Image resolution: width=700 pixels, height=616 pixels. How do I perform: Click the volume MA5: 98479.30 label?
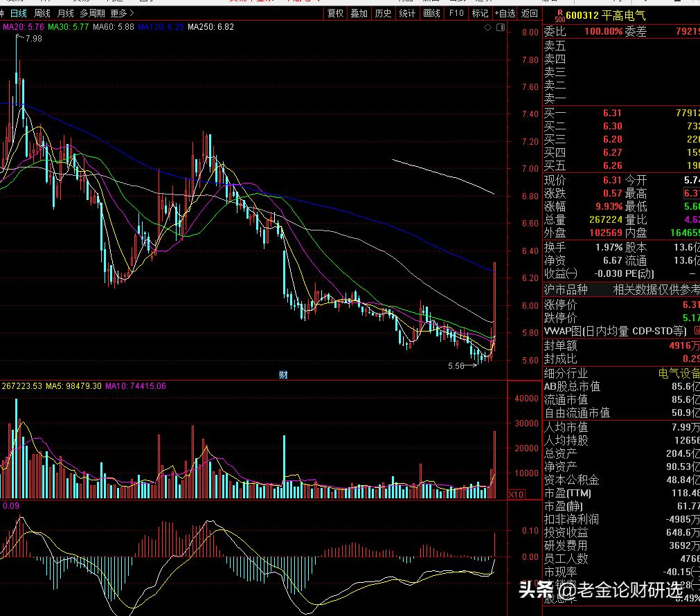[73, 386]
